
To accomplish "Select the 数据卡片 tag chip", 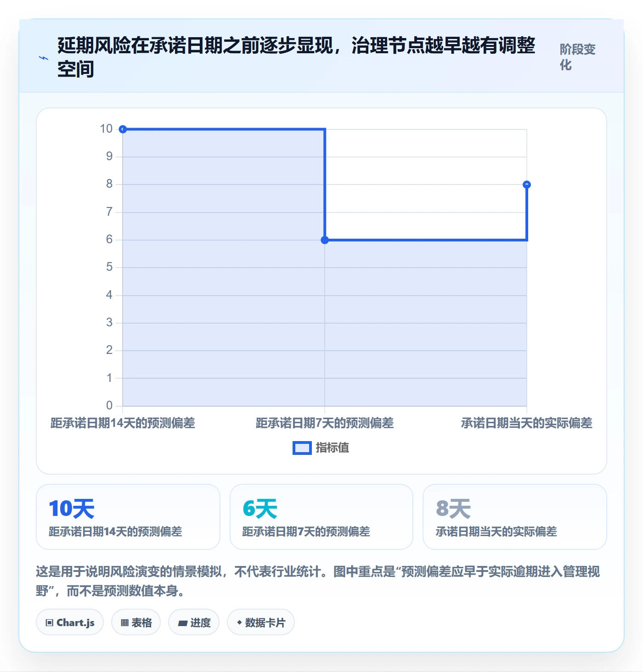I will 261,622.
